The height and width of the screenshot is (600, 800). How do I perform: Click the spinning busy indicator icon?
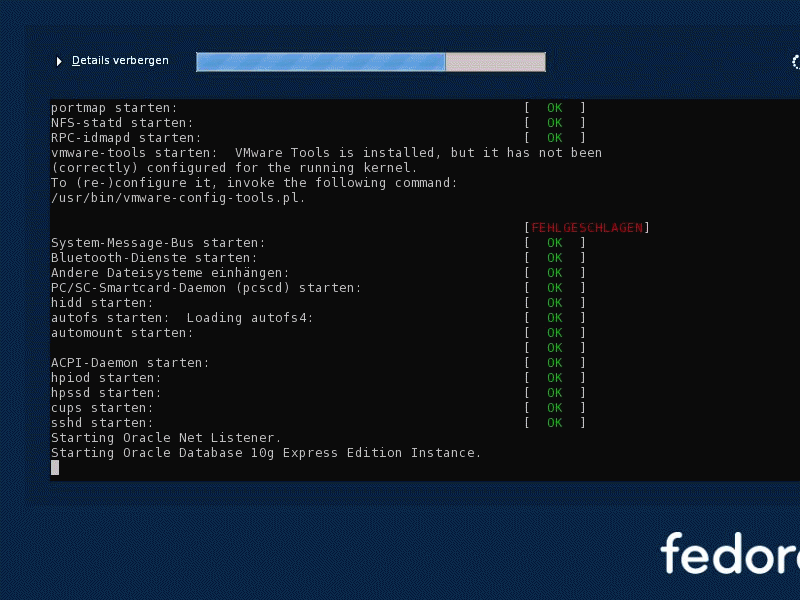click(x=795, y=62)
